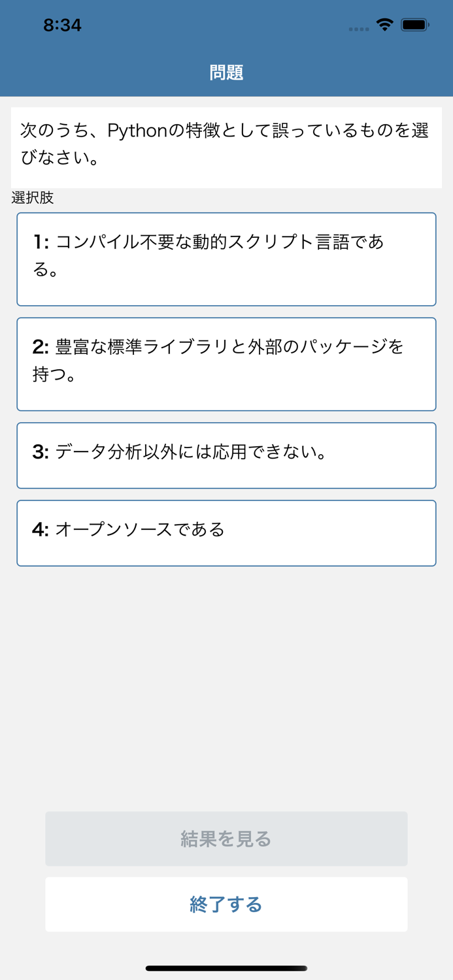Tap the home indicator bar at the bottom
The width and height of the screenshot is (453, 980).
click(226, 968)
